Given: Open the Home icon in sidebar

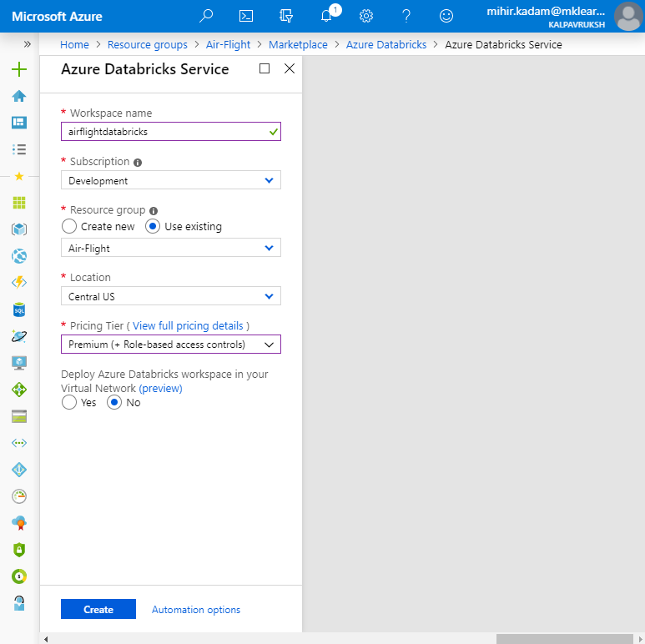Looking at the screenshot, I should pos(19,96).
